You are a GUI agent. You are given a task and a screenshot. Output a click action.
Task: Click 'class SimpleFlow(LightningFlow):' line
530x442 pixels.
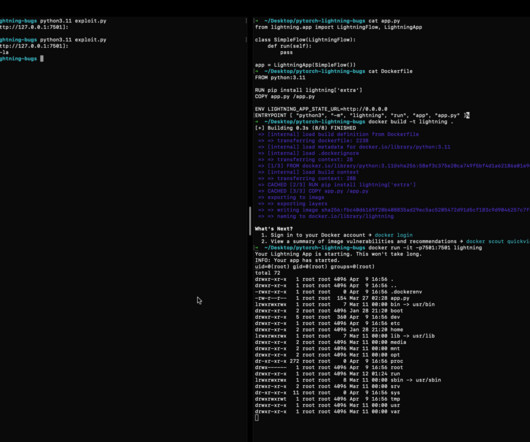[x=305, y=40]
